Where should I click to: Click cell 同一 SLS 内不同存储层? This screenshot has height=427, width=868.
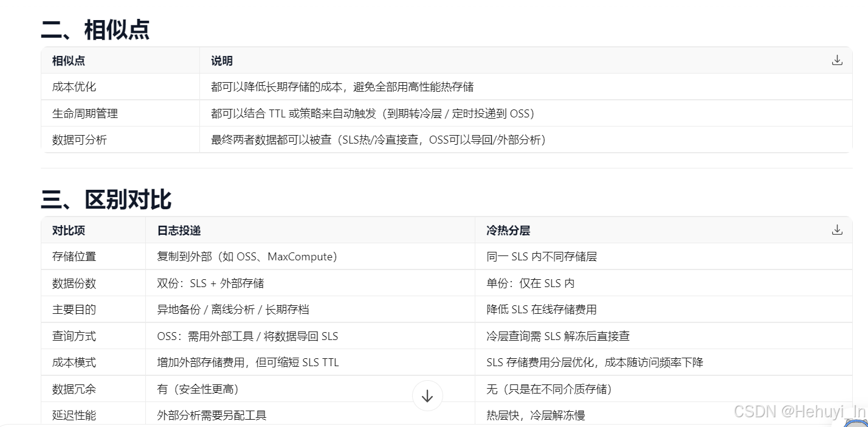pyautogui.click(x=542, y=257)
